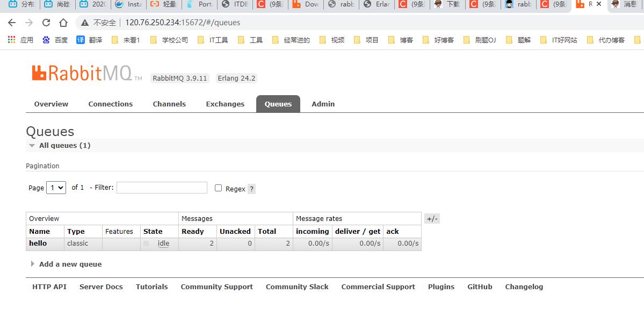Click the idle state of hello queue
This screenshot has width=644, height=315.
click(163, 244)
